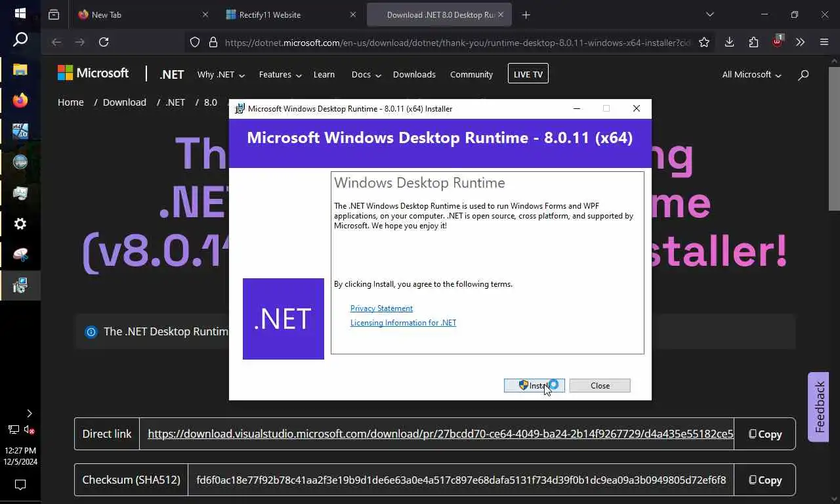Select the Download .NET 8.0 Desktop tab
Viewport: 840px width, 504px height.
[x=439, y=14]
